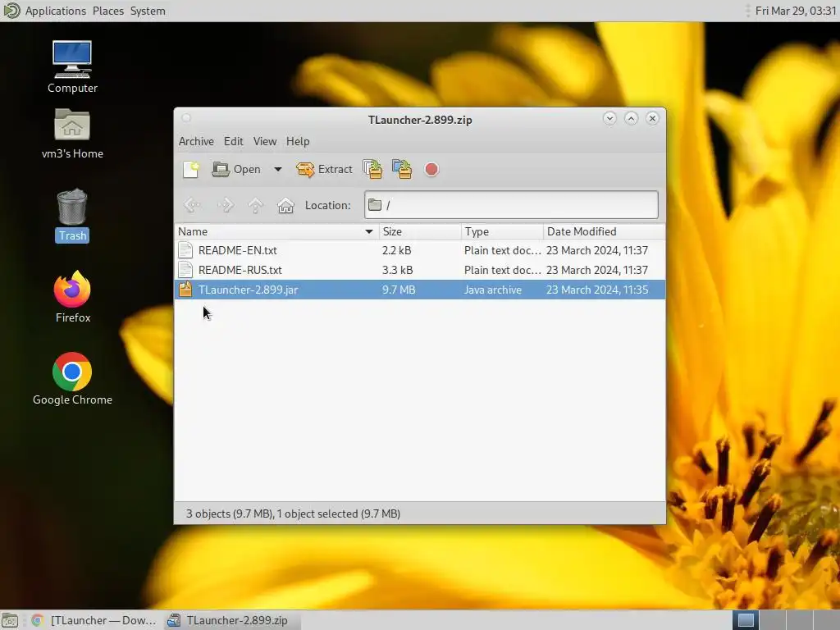Open the System menu in top panel
Screen dimensions: 840x630
148,11
